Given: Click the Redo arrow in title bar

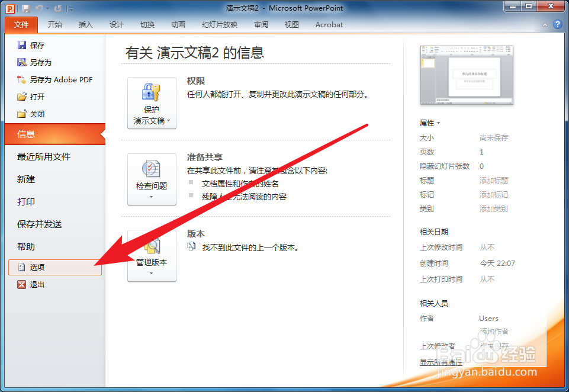Looking at the screenshot, I should click(x=58, y=8).
